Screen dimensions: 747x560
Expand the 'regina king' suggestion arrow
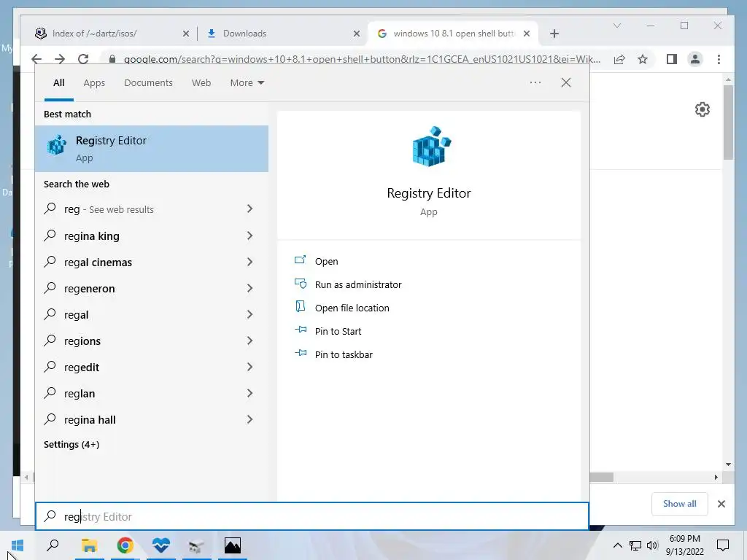[249, 236]
